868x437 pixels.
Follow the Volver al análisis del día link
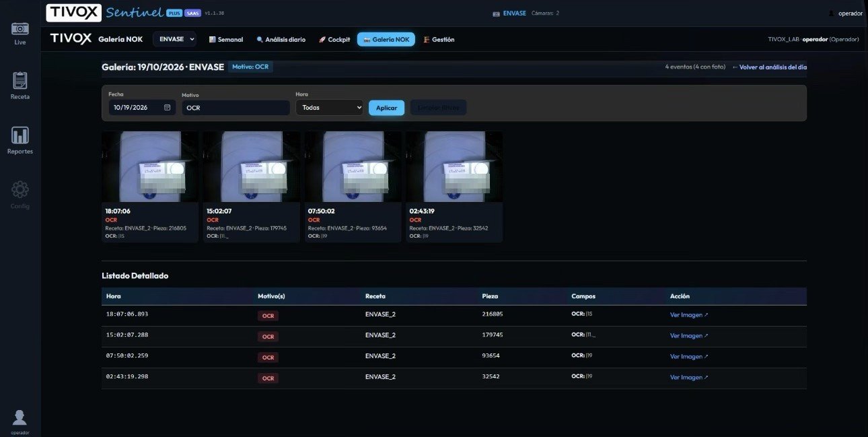[x=769, y=67]
